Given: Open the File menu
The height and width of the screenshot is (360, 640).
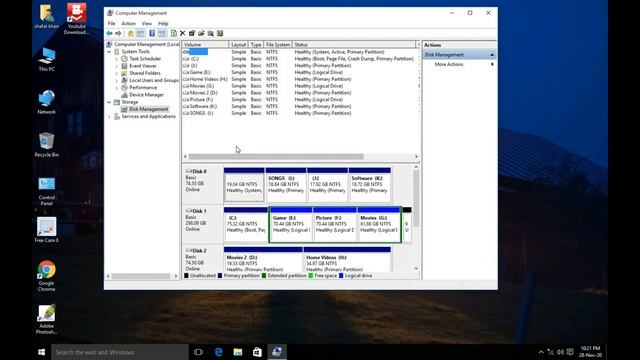Looking at the screenshot, I should (111, 24).
